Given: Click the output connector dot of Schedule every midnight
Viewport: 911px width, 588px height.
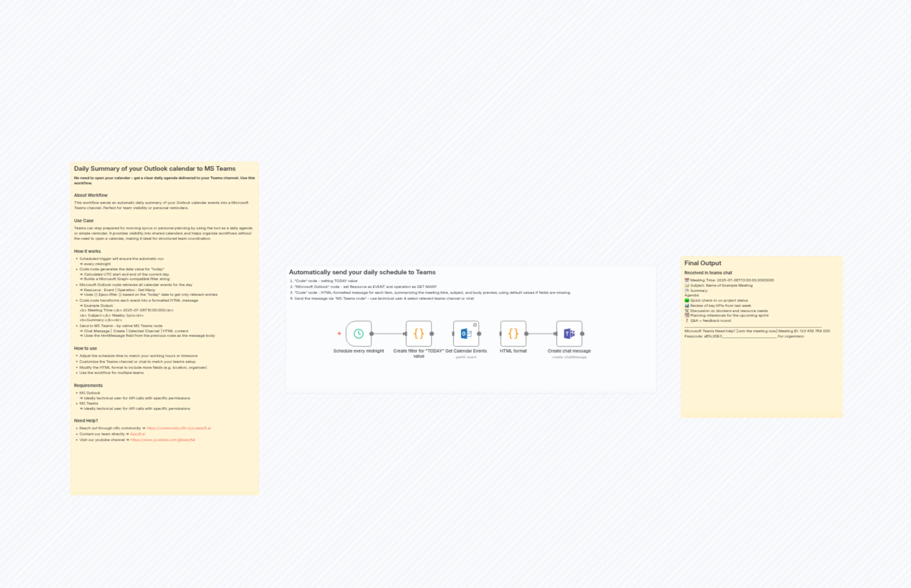Looking at the screenshot, I should [372, 333].
